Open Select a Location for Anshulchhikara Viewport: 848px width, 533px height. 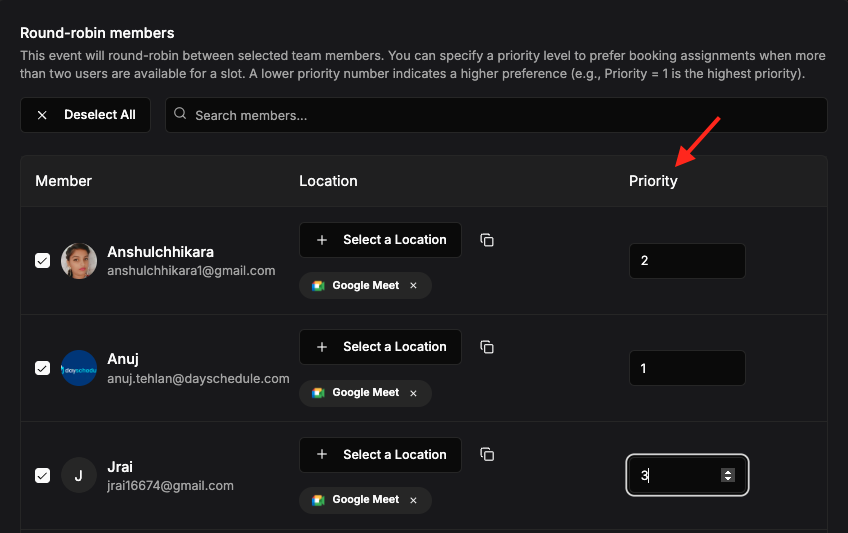click(x=380, y=240)
